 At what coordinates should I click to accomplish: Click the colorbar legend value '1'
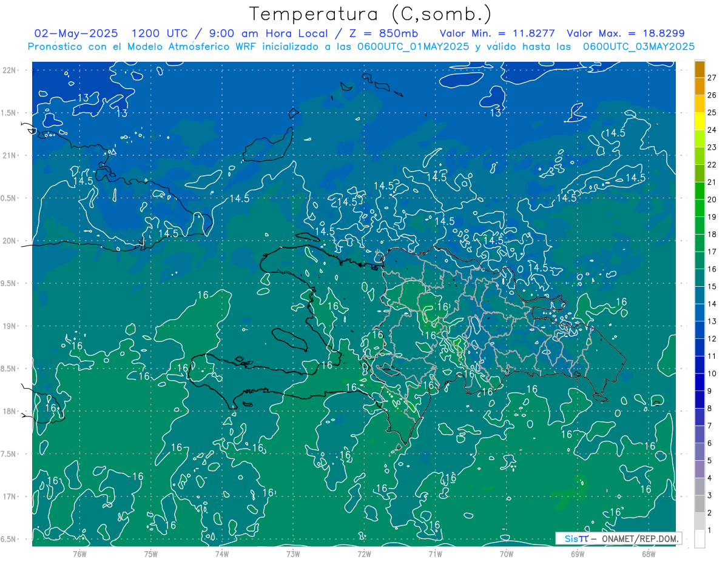709,530
